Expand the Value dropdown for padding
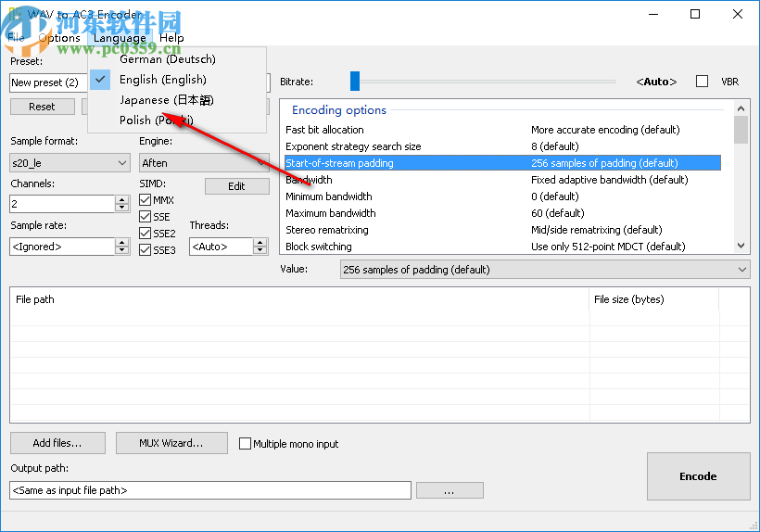 (x=545, y=270)
